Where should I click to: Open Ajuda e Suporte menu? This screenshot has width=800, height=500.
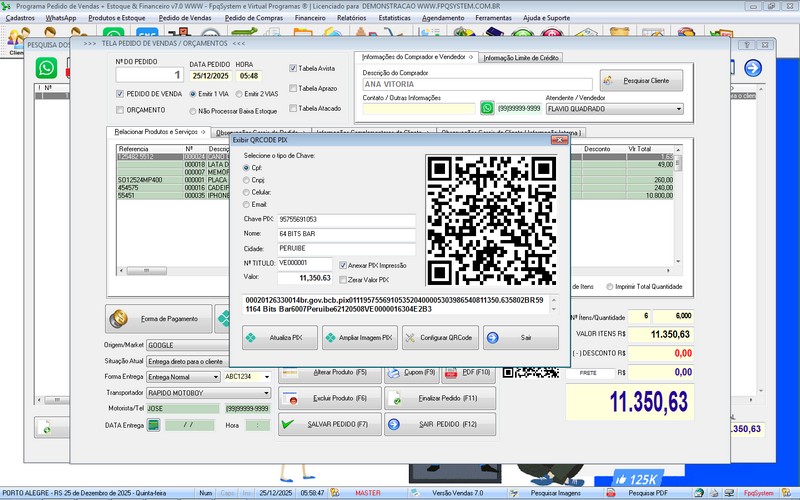click(546, 18)
